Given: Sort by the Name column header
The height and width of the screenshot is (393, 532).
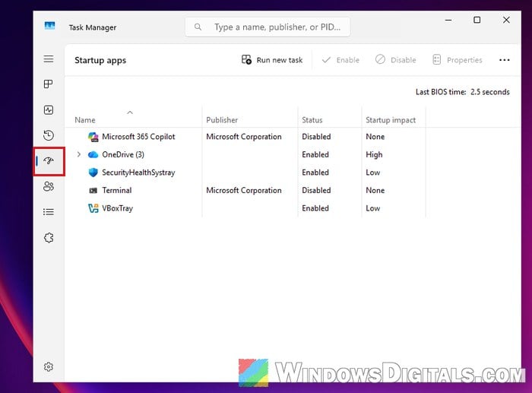Looking at the screenshot, I should [x=85, y=120].
